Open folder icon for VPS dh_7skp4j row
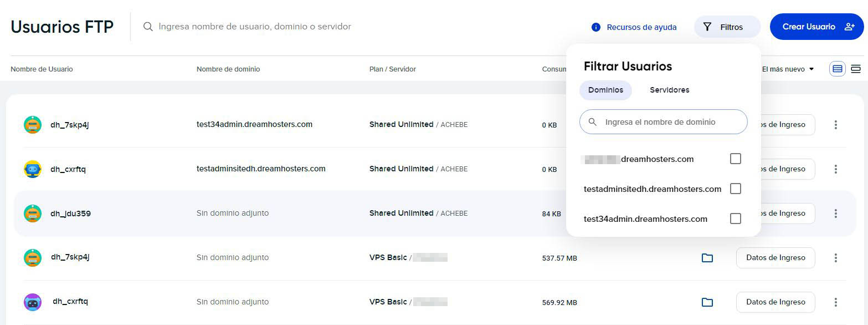Viewport: 868px width, 325px height. (x=707, y=258)
